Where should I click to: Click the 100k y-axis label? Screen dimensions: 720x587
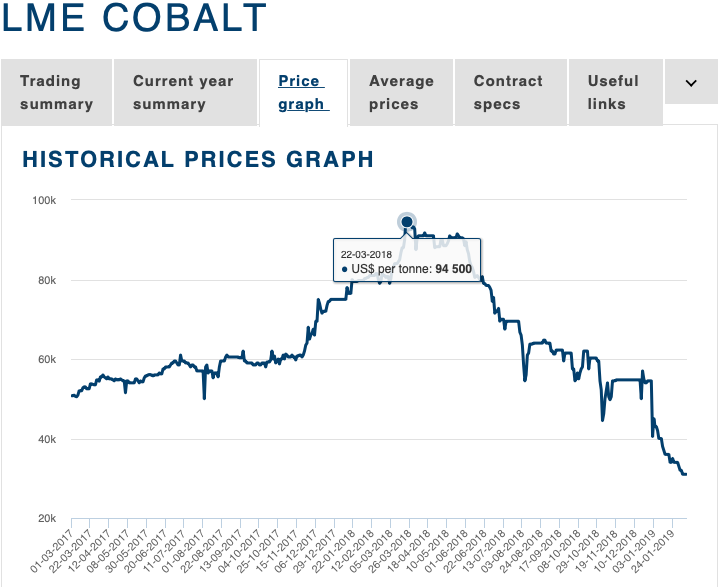[44, 200]
